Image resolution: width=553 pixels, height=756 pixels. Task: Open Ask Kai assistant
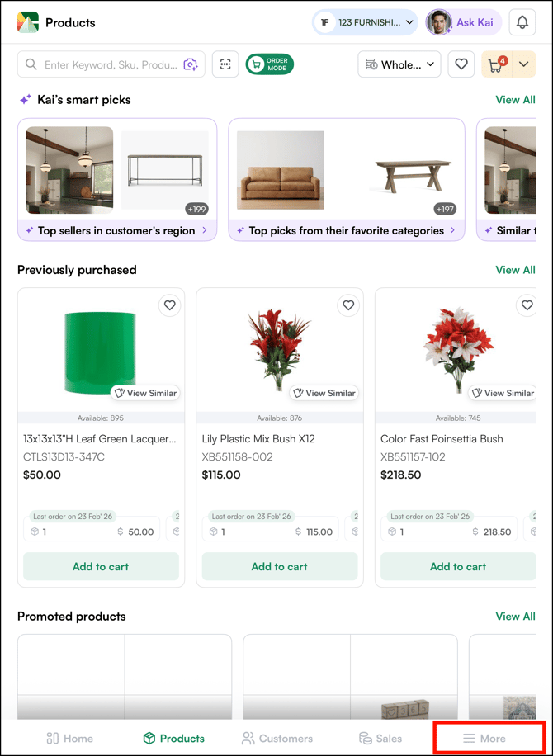(x=463, y=22)
